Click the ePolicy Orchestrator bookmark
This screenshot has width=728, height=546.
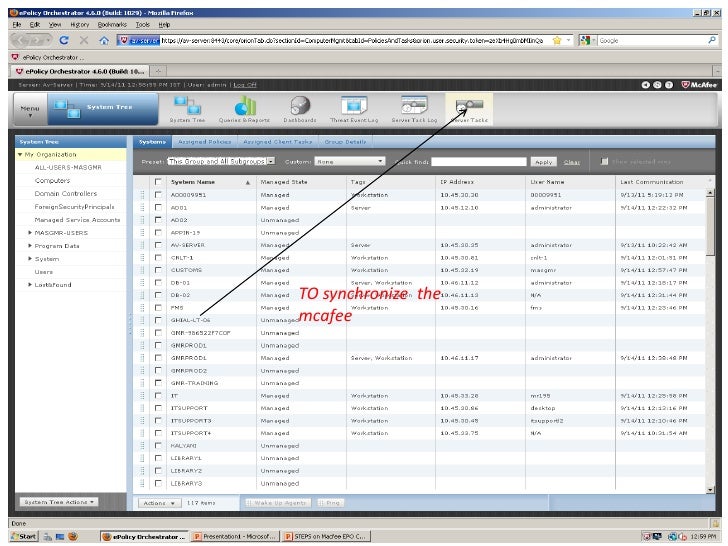coord(48,57)
